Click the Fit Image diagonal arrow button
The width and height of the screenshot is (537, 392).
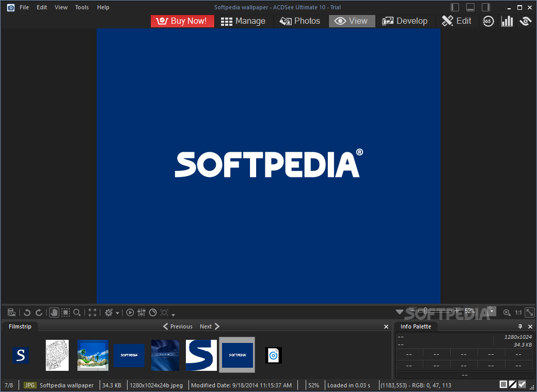coord(529,312)
